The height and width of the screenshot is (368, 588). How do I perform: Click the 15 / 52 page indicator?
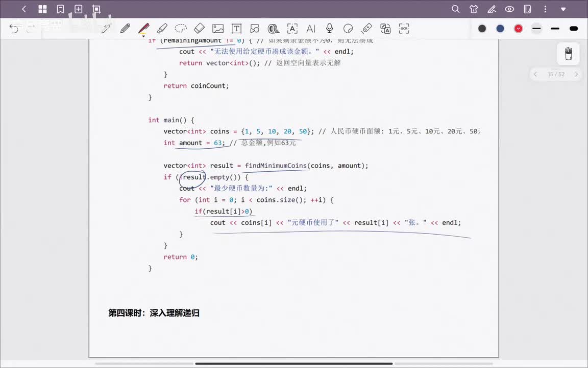(556, 74)
